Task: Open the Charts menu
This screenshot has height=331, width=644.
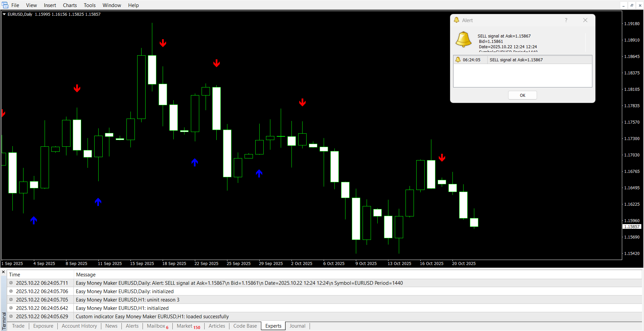Action: [x=70, y=5]
